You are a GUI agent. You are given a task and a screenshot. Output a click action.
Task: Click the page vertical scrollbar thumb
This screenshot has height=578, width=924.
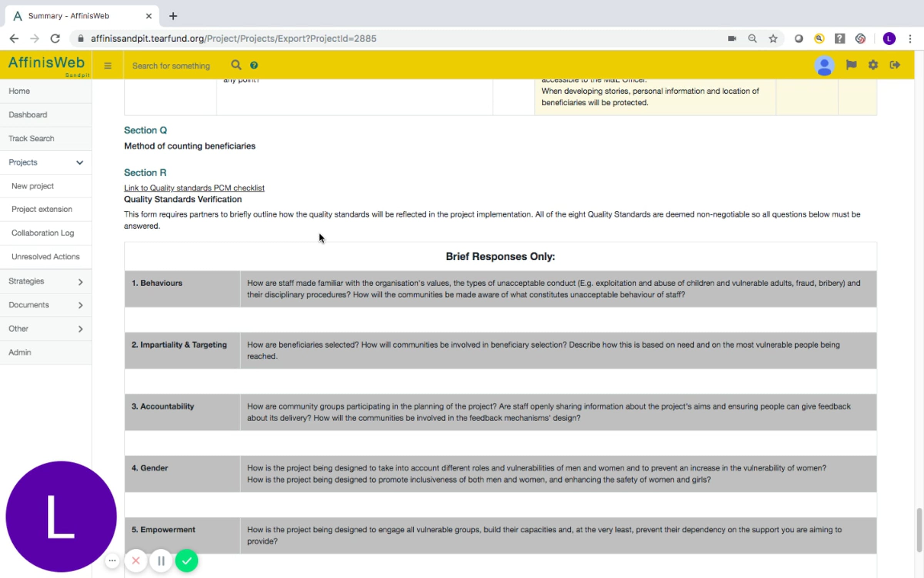click(x=919, y=530)
